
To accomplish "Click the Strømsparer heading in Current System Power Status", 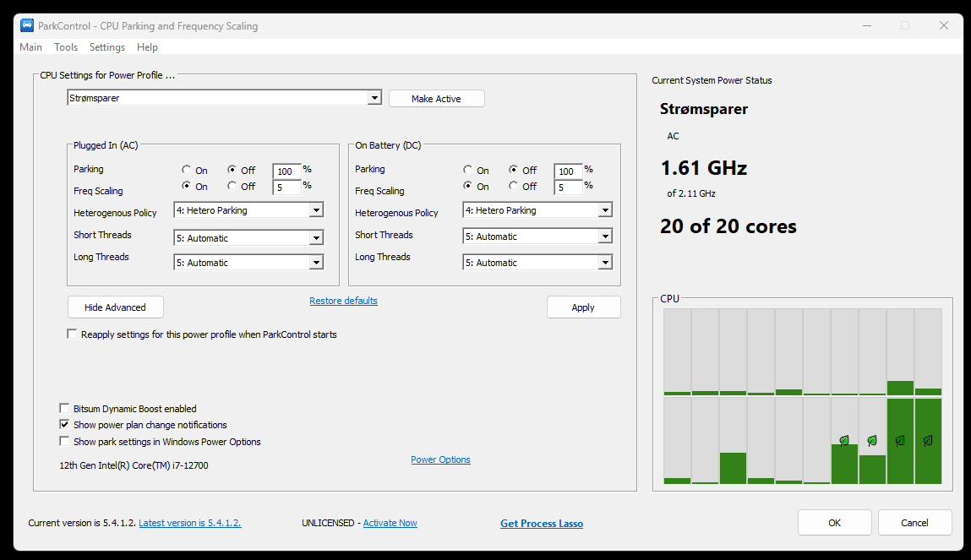I will 703,110.
